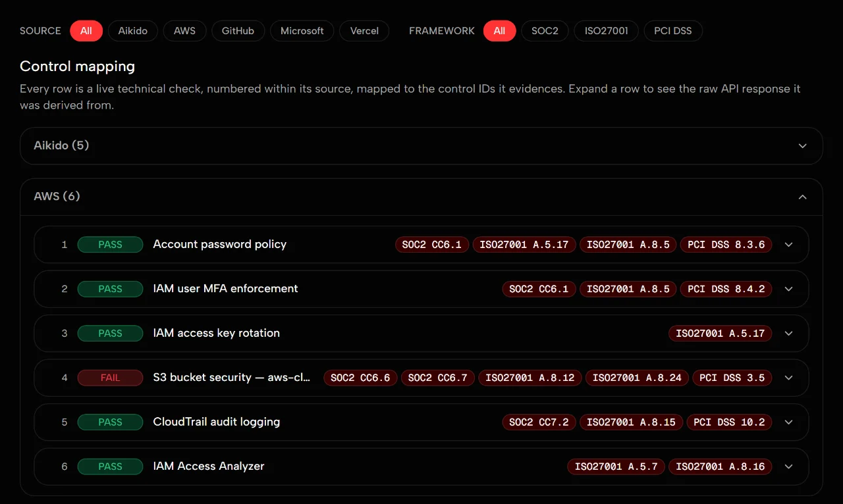The height and width of the screenshot is (504, 843).
Task: Click the Aikido (5) section header text
Action: [61, 145]
